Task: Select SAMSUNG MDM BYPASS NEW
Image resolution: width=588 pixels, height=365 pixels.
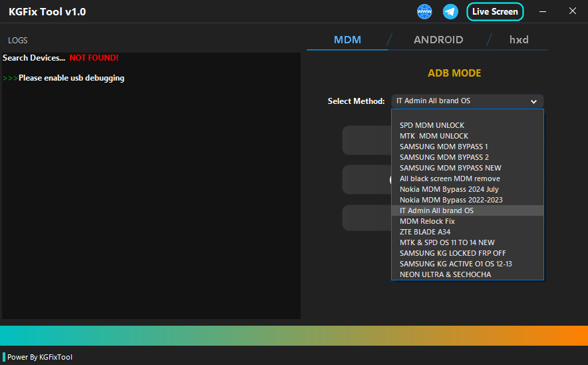Action: (450, 168)
